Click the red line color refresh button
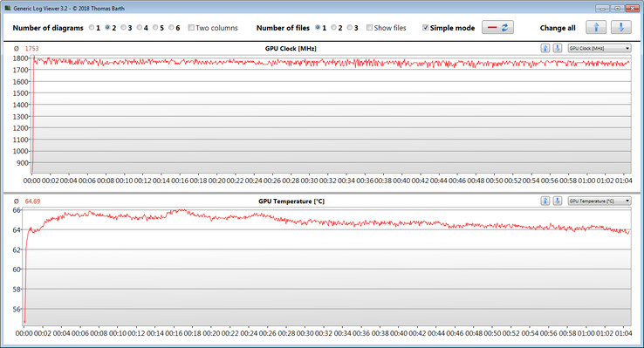 pos(497,28)
